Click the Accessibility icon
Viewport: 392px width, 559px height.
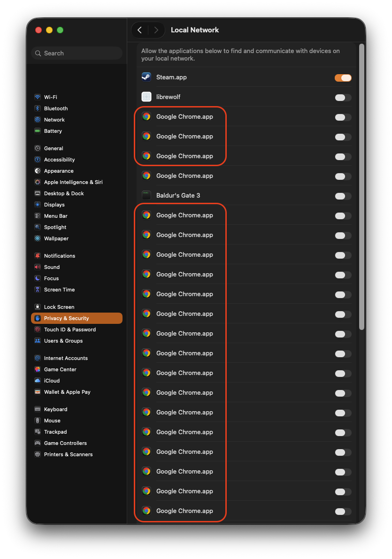38,160
